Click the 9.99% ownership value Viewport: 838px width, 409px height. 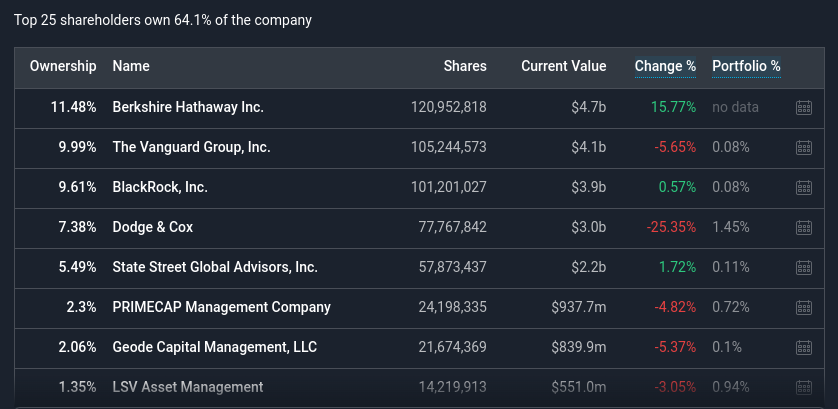pos(77,148)
